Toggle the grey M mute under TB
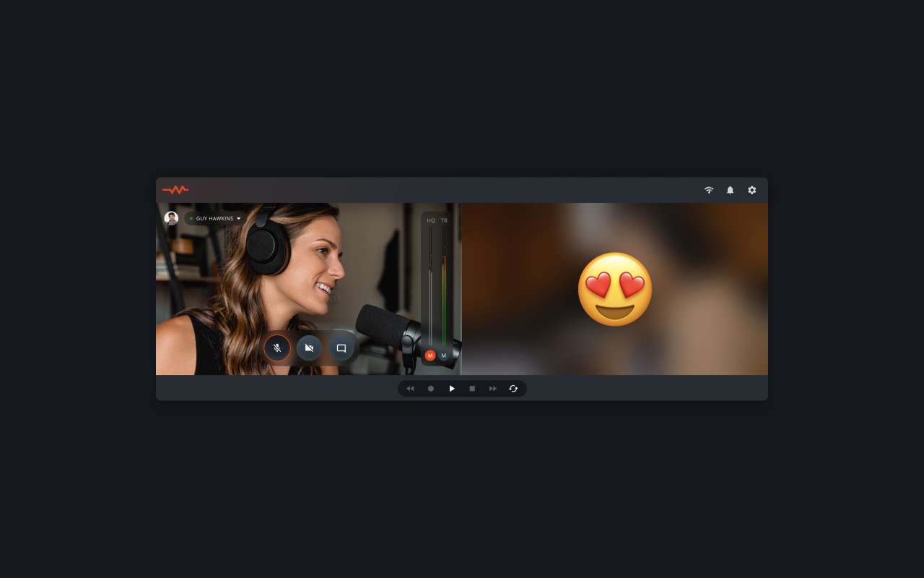The image size is (924, 578). 444,355
